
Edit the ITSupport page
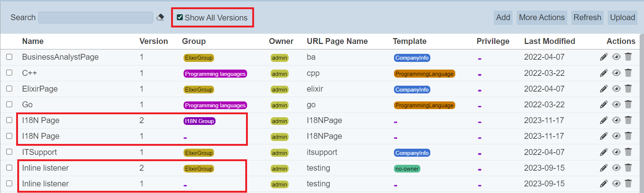[604, 152]
